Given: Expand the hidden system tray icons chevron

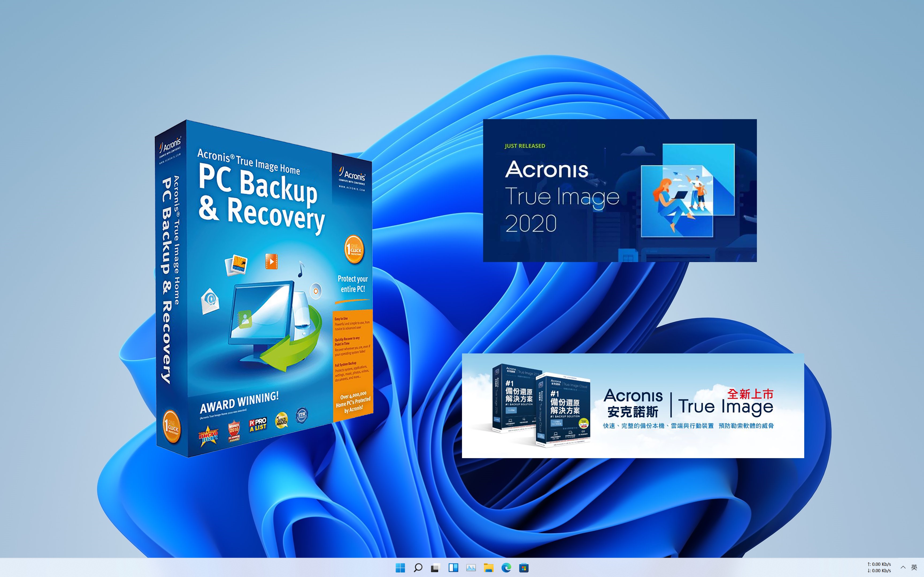Looking at the screenshot, I should click(x=903, y=567).
